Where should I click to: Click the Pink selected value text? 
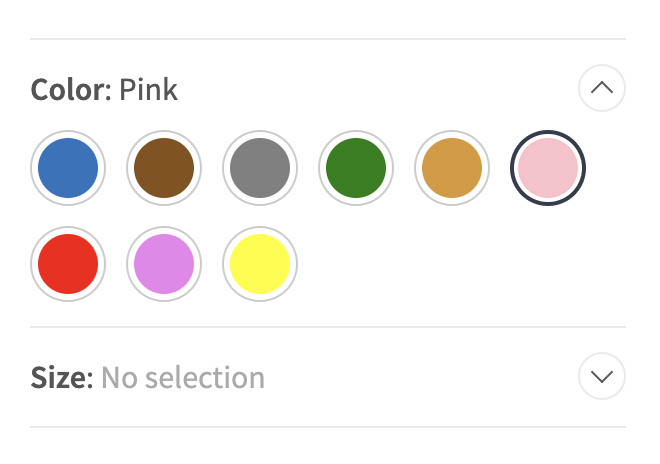coord(148,90)
